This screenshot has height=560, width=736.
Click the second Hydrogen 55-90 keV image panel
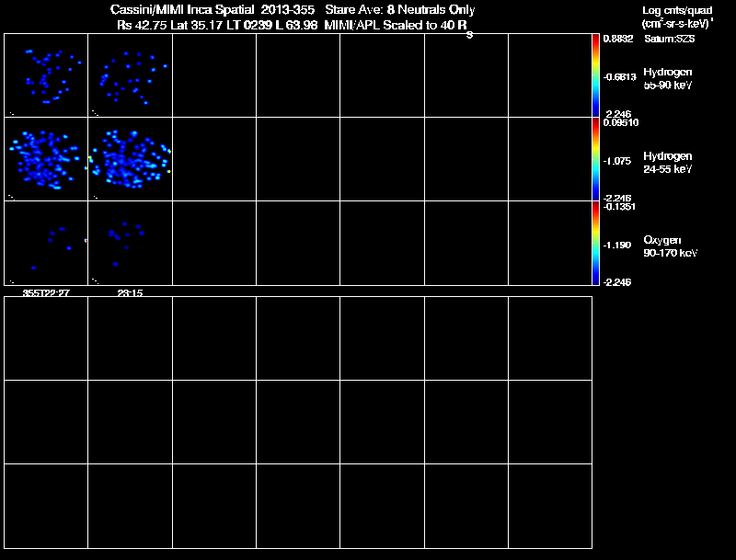[x=130, y=75]
